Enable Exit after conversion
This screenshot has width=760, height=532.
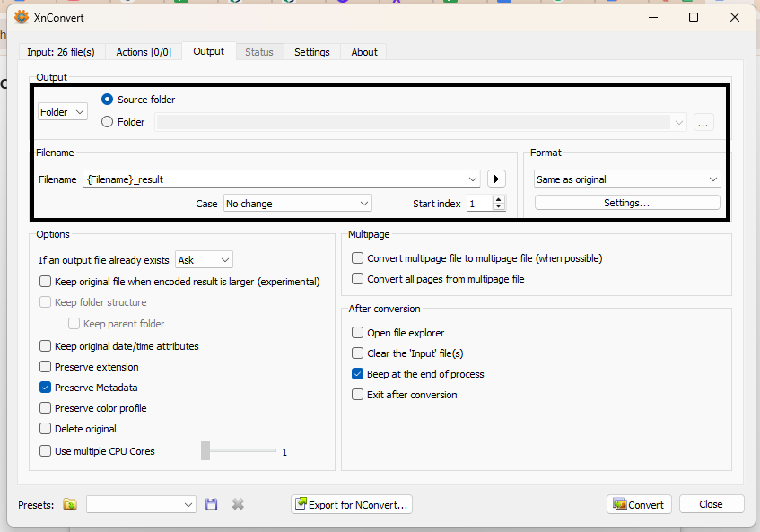tap(357, 395)
